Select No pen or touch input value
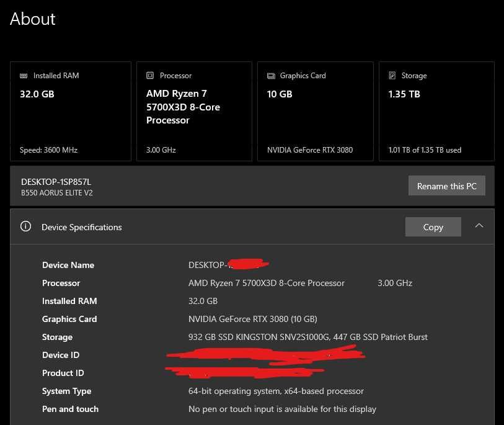The image size is (504, 425). click(x=282, y=409)
